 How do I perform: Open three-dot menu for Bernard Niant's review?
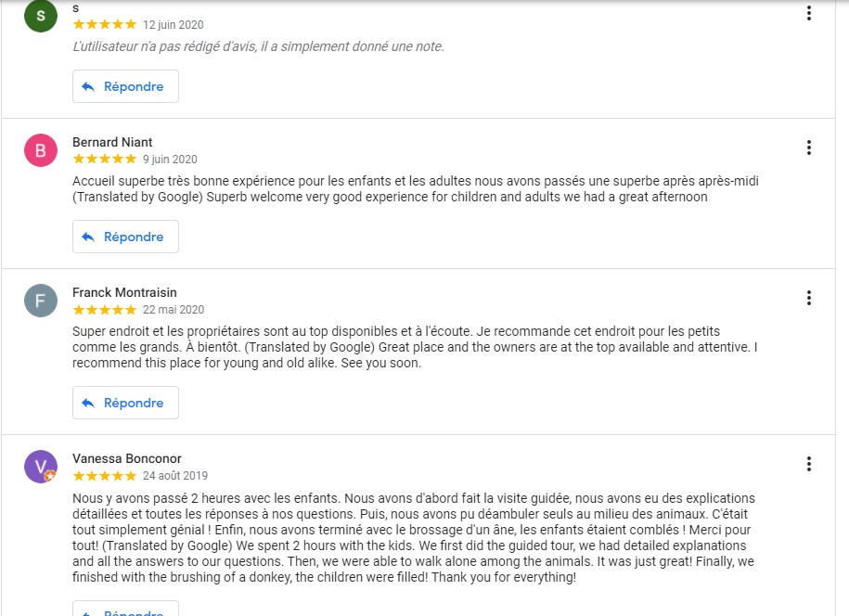coord(809,148)
